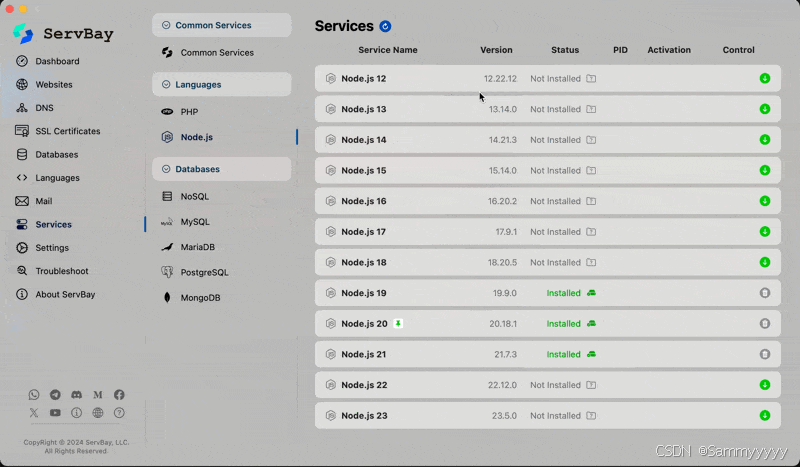Install Node.js 13 via green download icon
The height and width of the screenshot is (467, 800).
click(x=764, y=109)
